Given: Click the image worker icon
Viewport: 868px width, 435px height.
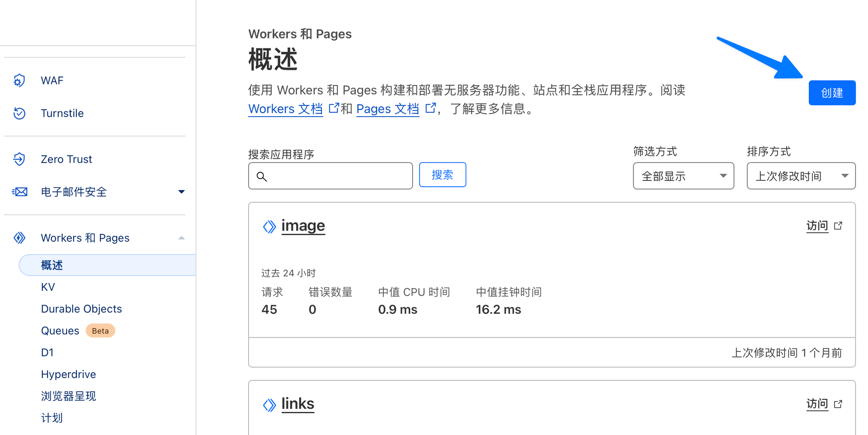Looking at the screenshot, I should click(x=269, y=226).
